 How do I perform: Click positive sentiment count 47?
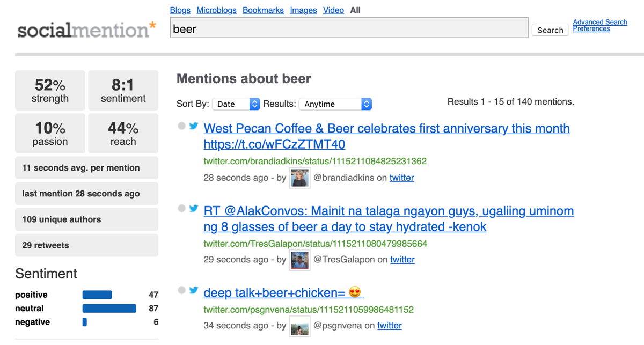click(x=153, y=295)
